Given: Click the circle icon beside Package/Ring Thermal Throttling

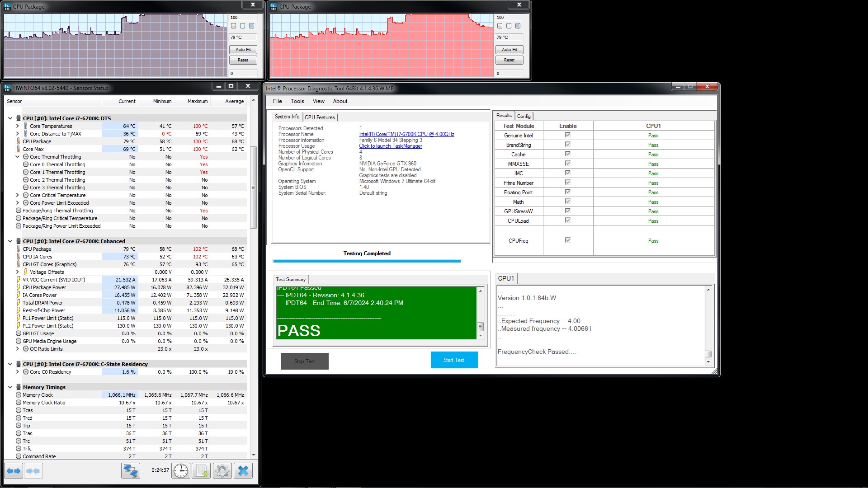Looking at the screenshot, I should [19, 211].
